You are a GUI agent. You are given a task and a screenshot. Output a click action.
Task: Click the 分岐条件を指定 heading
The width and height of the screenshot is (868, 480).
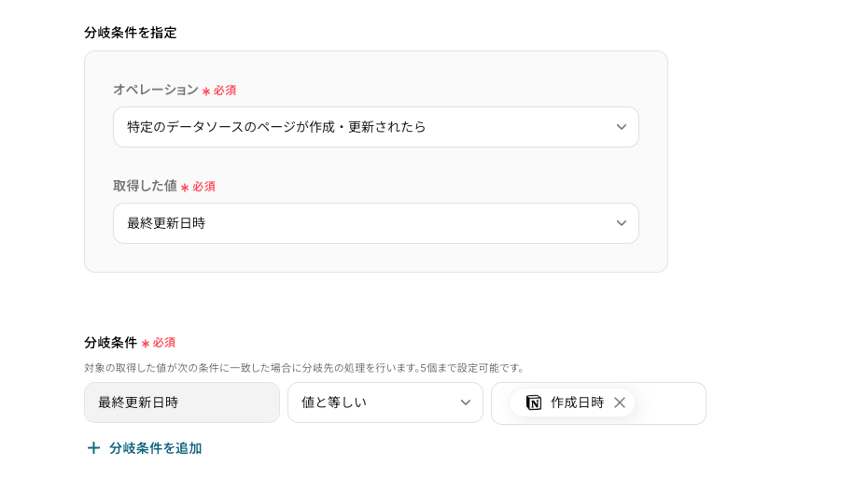tap(131, 33)
